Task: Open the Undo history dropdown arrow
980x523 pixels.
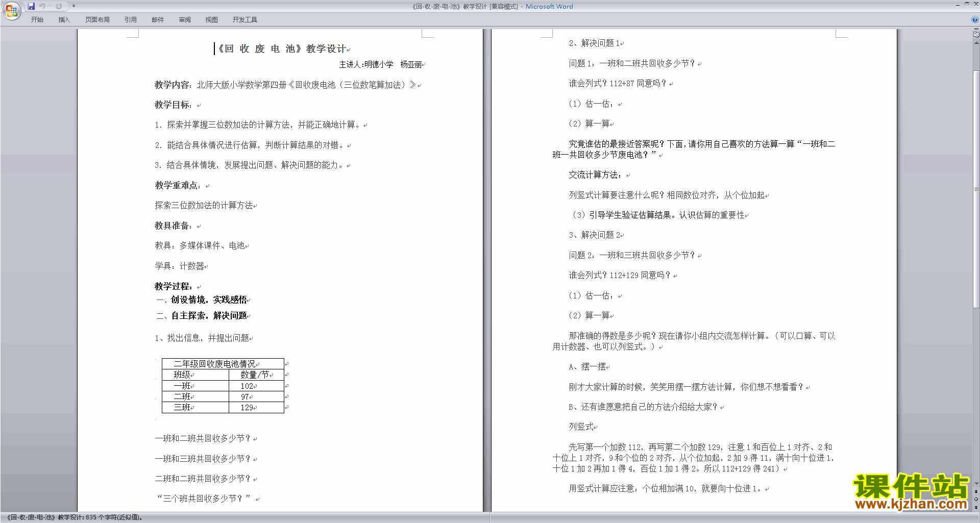Action: (50, 6)
